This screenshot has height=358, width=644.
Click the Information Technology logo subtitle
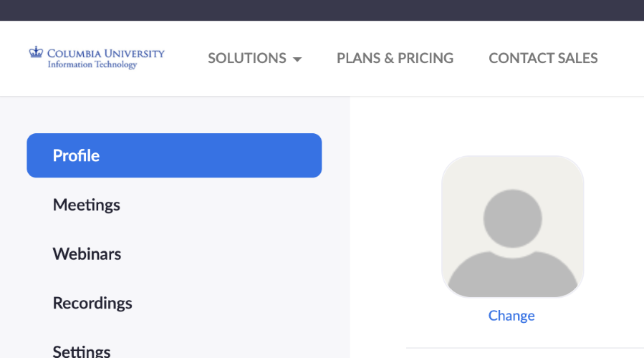click(92, 64)
